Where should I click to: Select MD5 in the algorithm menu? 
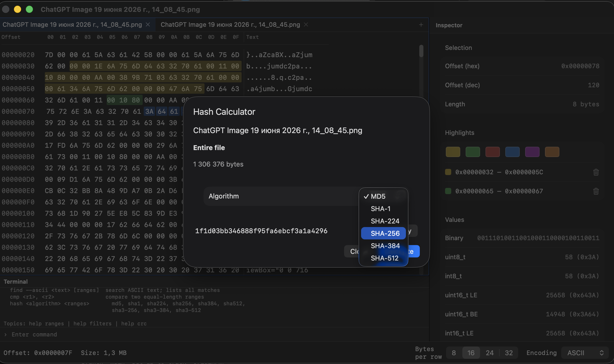click(x=383, y=196)
